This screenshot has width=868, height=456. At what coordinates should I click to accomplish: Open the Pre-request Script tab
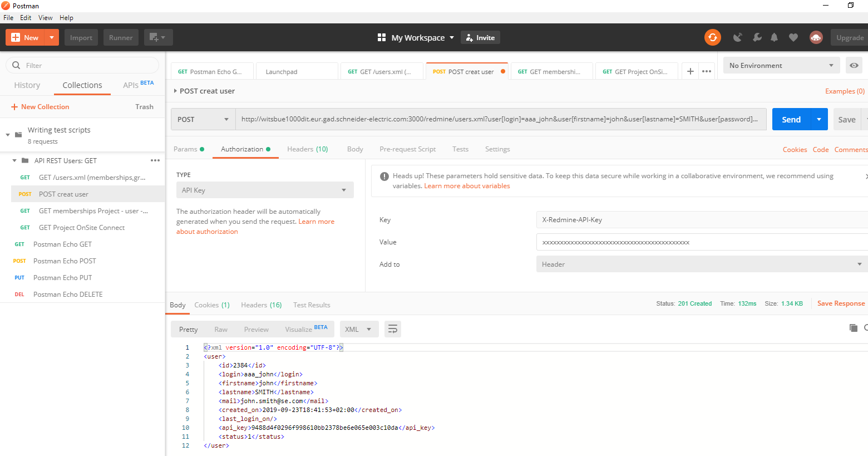click(408, 149)
